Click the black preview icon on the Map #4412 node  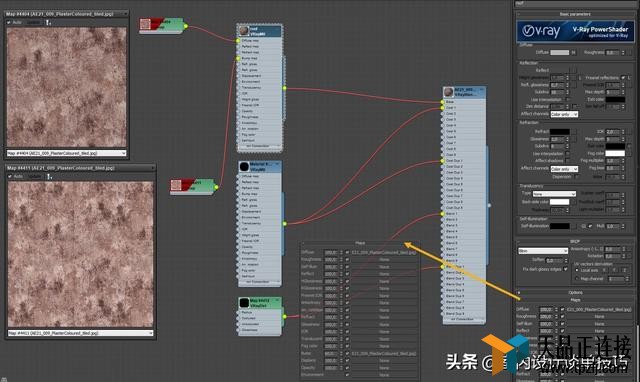(x=244, y=302)
